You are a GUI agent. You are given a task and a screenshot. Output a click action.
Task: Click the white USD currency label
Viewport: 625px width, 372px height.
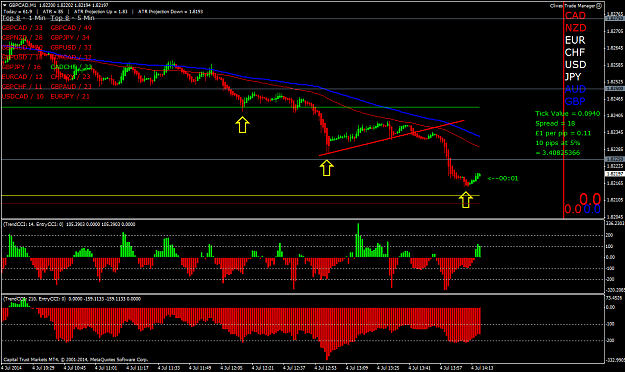coord(576,65)
